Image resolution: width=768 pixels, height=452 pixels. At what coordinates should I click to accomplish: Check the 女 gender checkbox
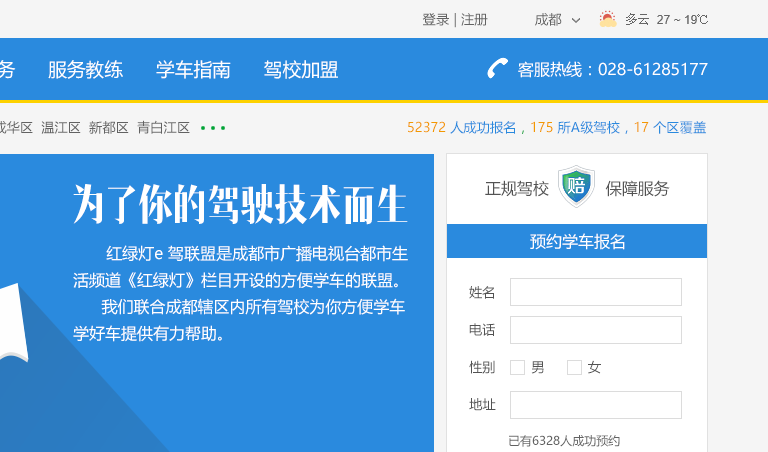574,367
